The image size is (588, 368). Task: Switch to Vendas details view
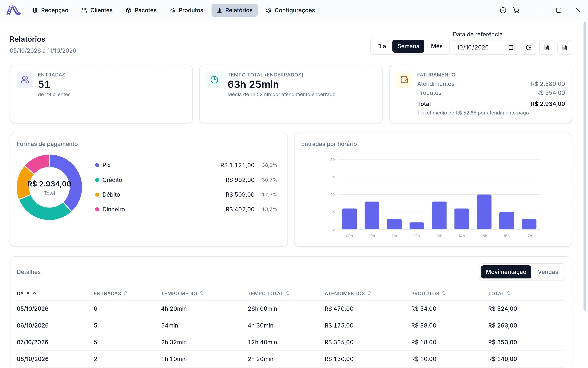click(548, 272)
